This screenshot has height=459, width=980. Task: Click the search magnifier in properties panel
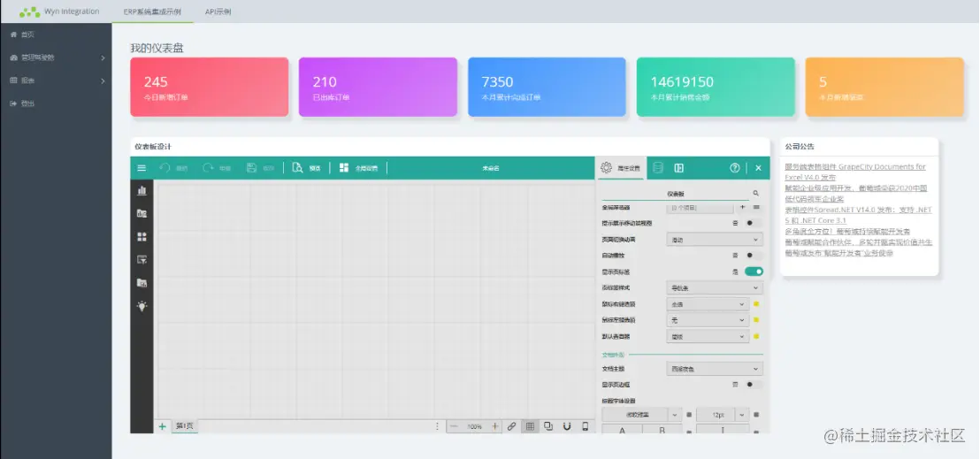pyautogui.click(x=755, y=194)
